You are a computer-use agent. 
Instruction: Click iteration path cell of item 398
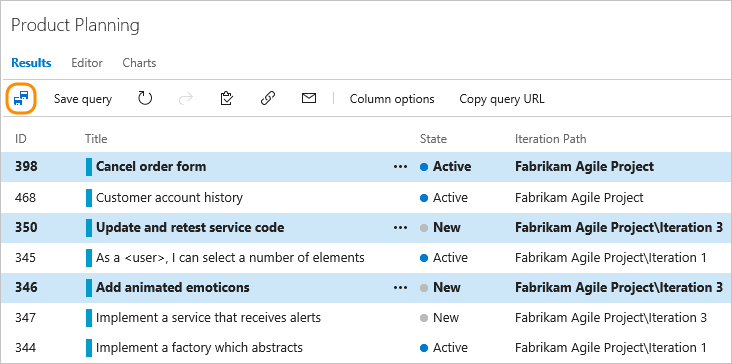click(584, 167)
